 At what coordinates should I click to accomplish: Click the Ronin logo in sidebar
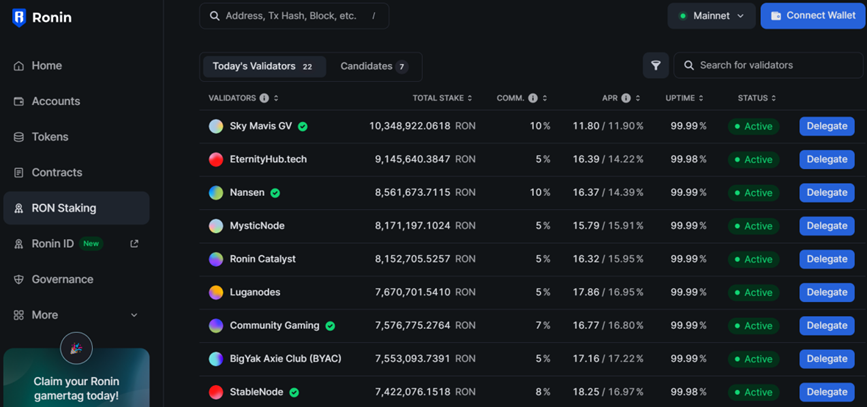[x=19, y=17]
